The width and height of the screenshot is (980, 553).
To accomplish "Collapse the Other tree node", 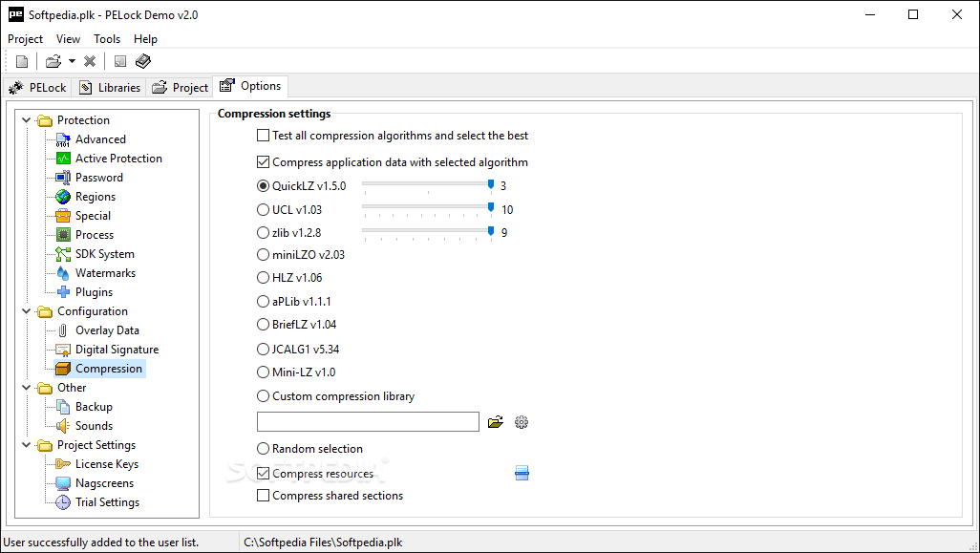I will coord(26,388).
